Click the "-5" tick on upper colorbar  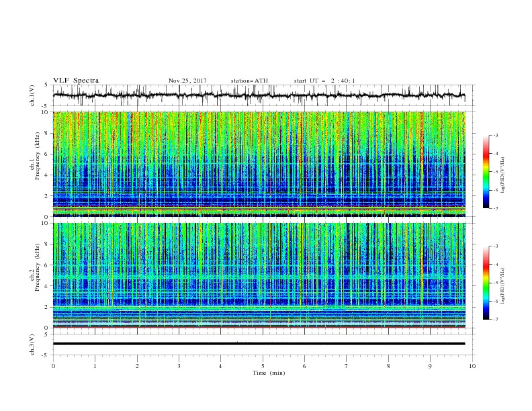point(495,172)
